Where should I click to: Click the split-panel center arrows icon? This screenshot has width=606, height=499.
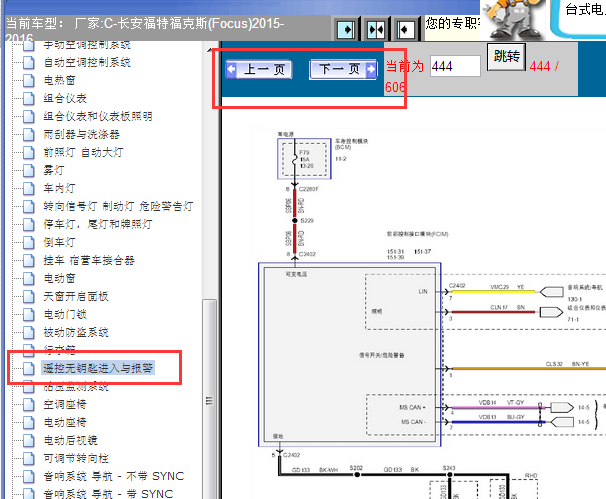pyautogui.click(x=376, y=29)
